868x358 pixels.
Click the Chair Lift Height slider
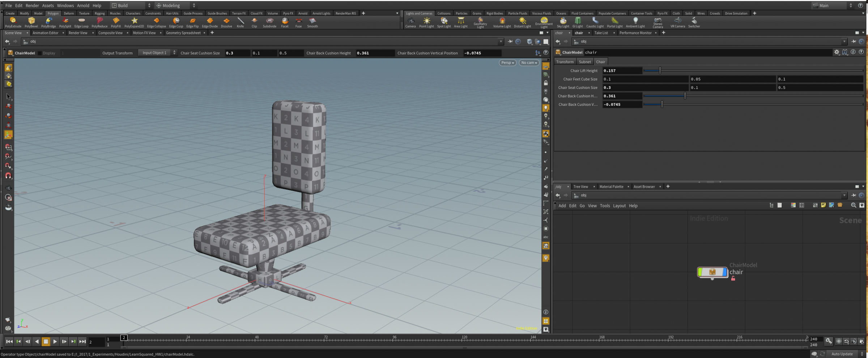[x=660, y=70]
